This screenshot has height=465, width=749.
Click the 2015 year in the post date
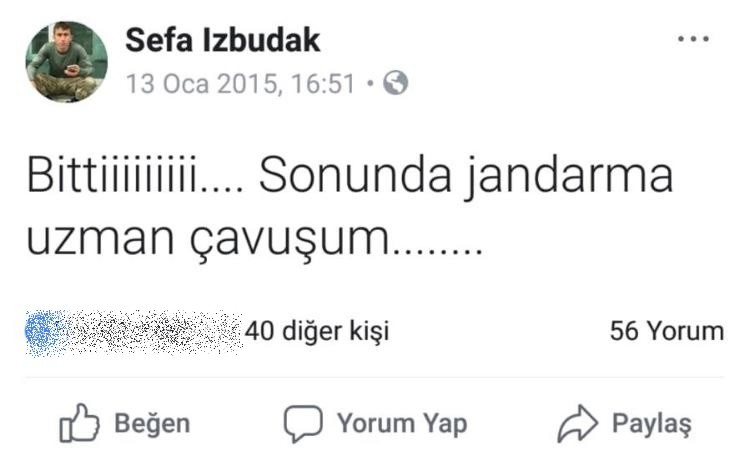pyautogui.click(x=248, y=84)
